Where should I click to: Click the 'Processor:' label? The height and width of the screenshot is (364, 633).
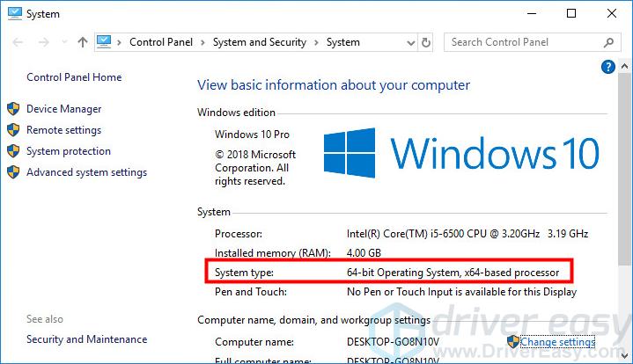[239, 234]
